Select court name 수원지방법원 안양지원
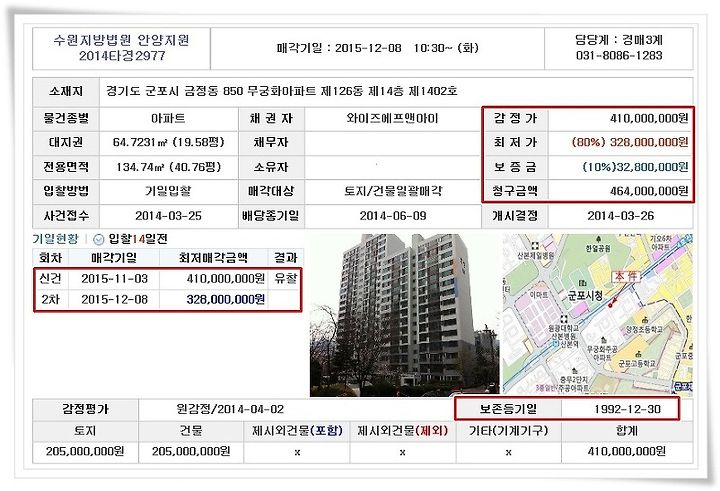The height and width of the screenshot is (491, 720). pyautogui.click(x=122, y=40)
